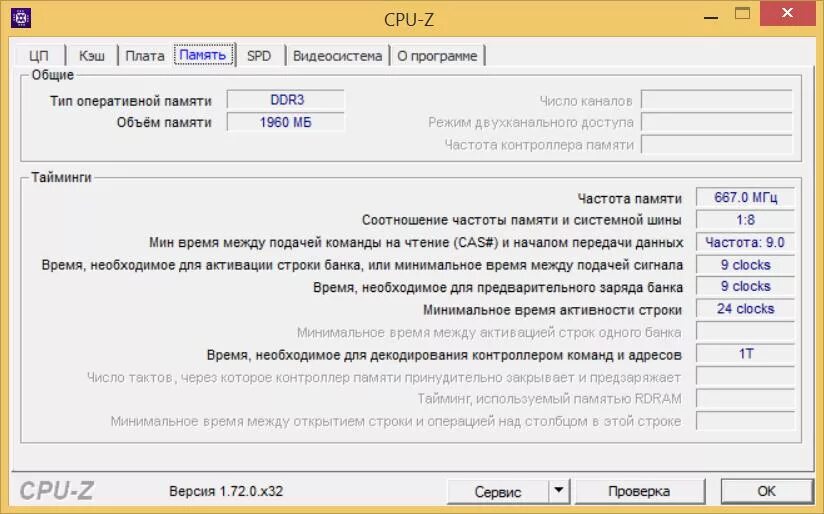
Task: Switch to the ЦП tab
Action: (x=39, y=56)
